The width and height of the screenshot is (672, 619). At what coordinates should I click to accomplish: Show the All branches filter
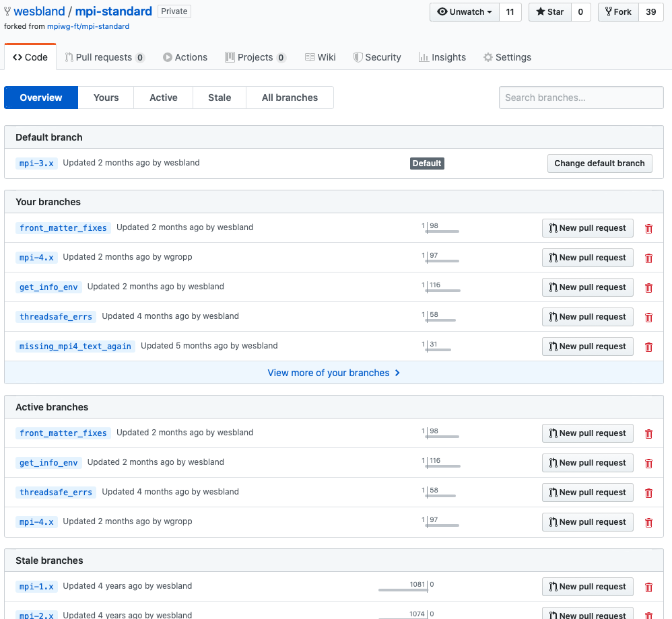(290, 98)
